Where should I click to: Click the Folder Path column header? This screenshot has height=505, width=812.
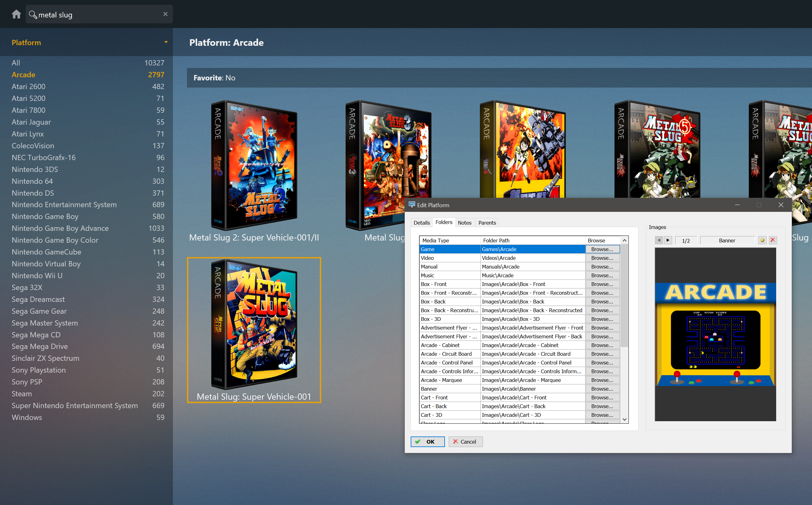click(533, 241)
